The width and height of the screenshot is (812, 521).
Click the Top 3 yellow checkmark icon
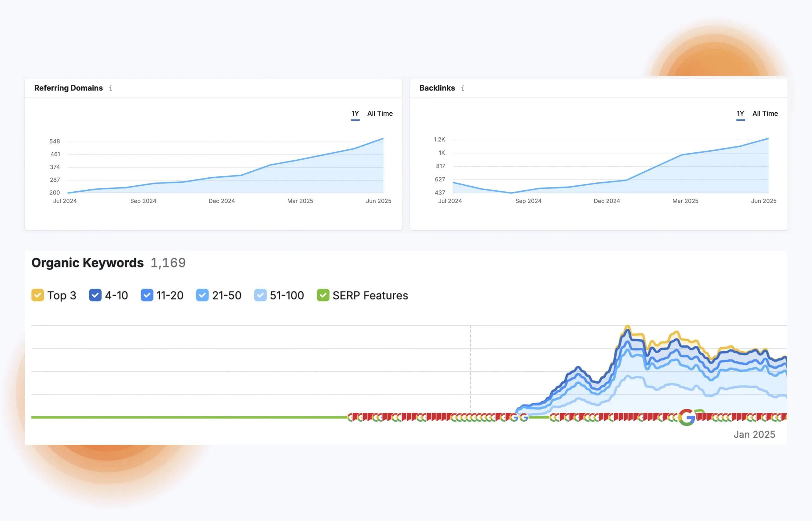point(37,295)
